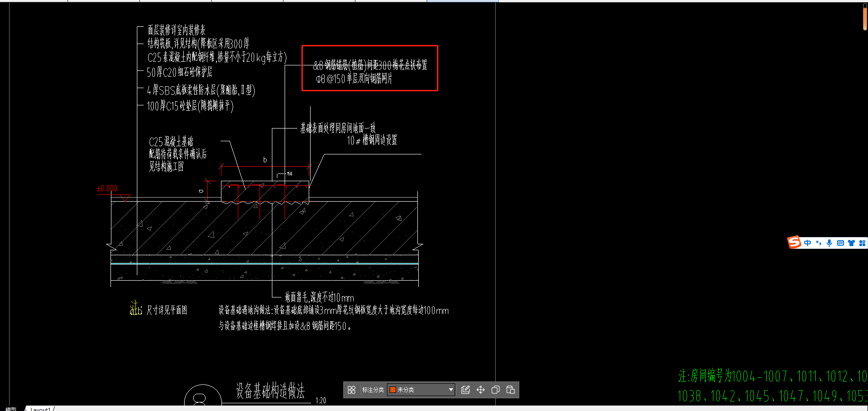Select text '地面凿毛,深度不过10mm'
The width and height of the screenshot is (868, 411).
pos(319,298)
